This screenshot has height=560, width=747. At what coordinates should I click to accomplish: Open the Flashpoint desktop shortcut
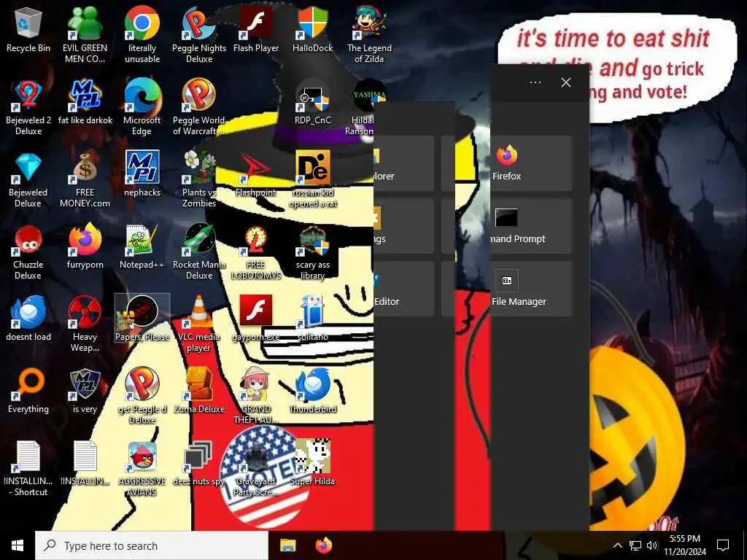256,174
